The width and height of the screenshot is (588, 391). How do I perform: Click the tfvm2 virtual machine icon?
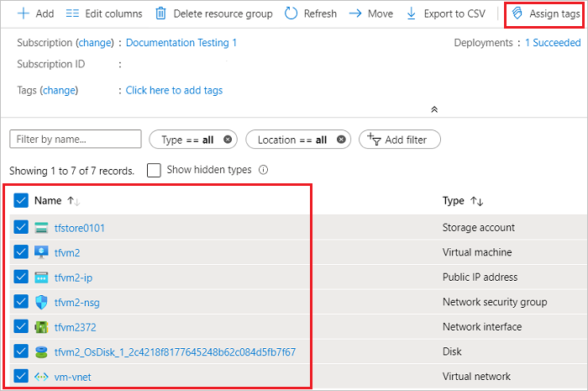point(41,252)
